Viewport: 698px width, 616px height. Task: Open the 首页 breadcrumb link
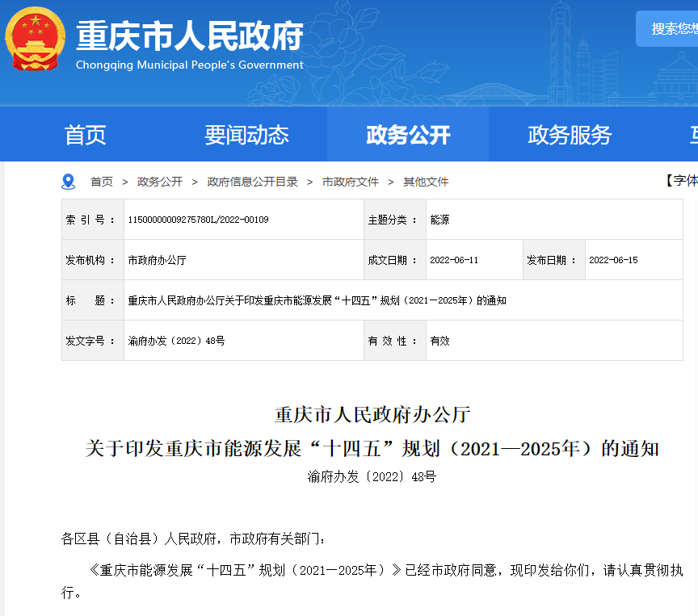click(102, 182)
